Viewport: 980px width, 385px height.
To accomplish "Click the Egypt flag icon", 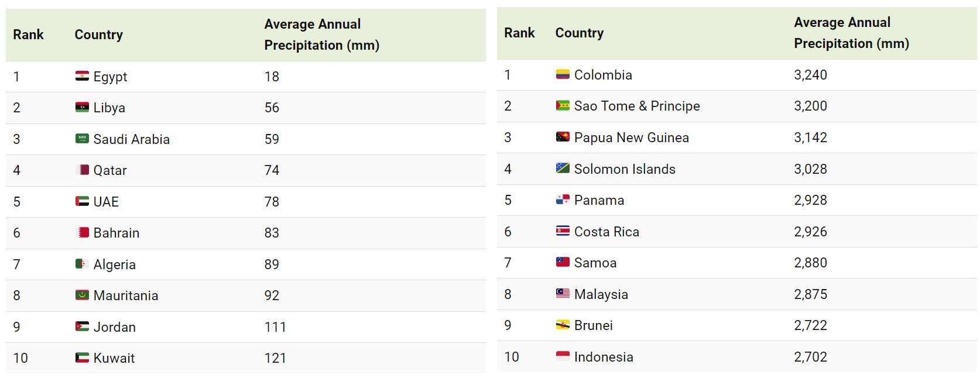I will point(82,76).
